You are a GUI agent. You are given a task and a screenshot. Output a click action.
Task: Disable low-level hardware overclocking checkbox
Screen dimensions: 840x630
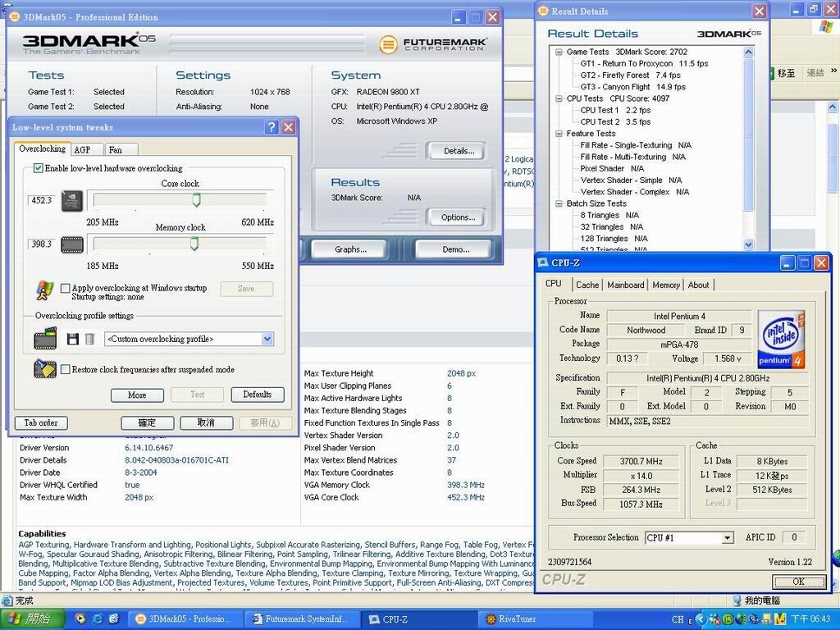coord(38,168)
